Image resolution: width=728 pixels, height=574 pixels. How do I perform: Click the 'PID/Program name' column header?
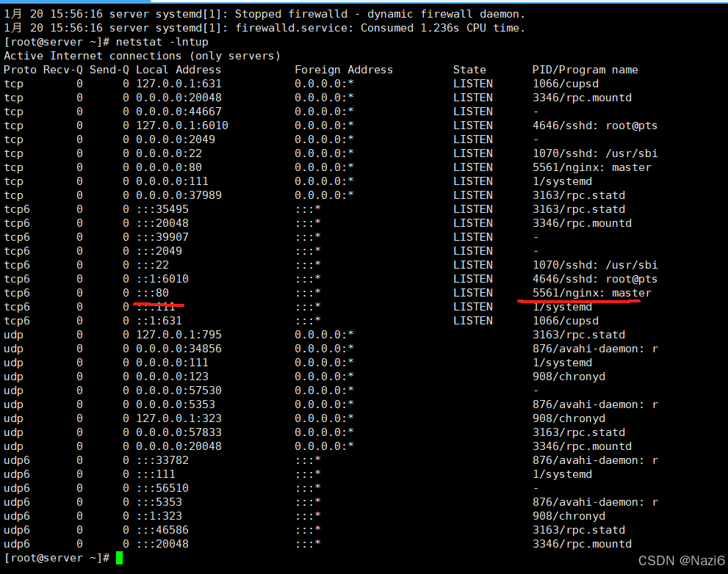pos(585,70)
